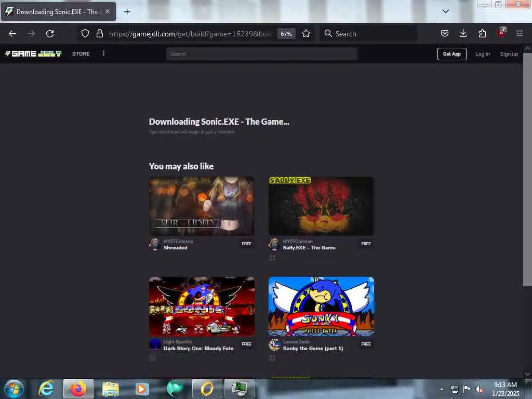This screenshot has width=532, height=399.
Task: Click the browser address bar URL
Action: click(x=191, y=34)
